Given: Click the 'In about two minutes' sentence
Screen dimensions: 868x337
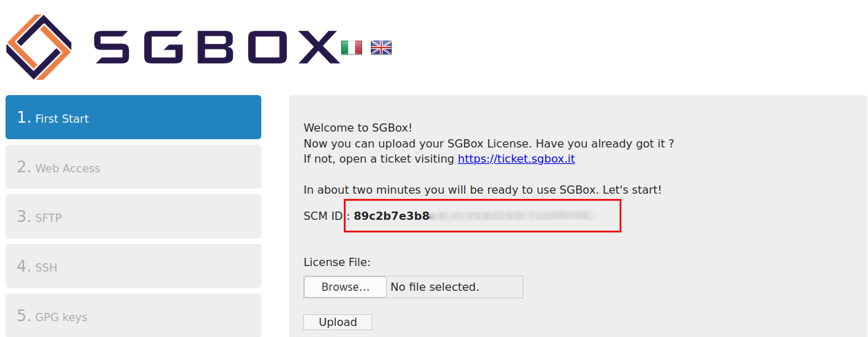Looking at the screenshot, I should coord(482,190).
